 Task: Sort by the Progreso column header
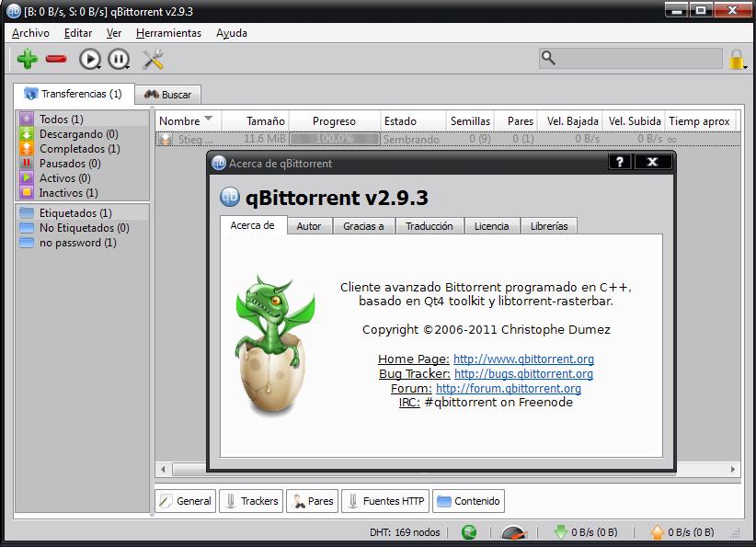tap(334, 121)
